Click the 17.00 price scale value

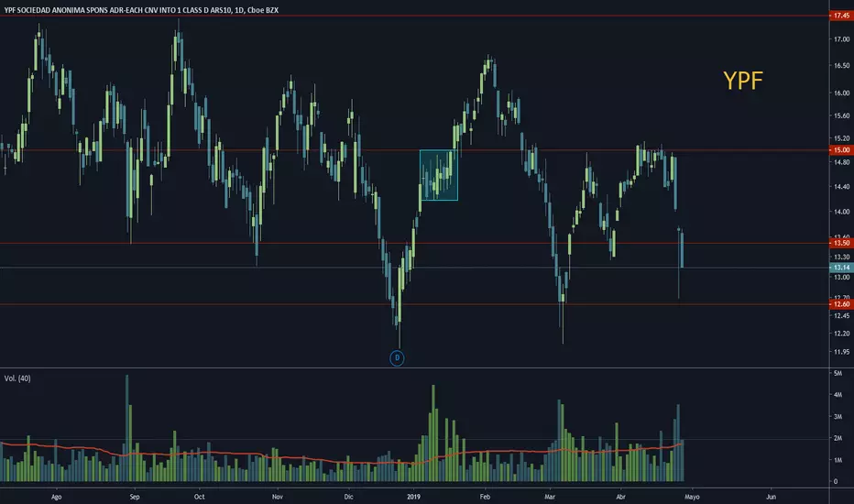click(841, 39)
